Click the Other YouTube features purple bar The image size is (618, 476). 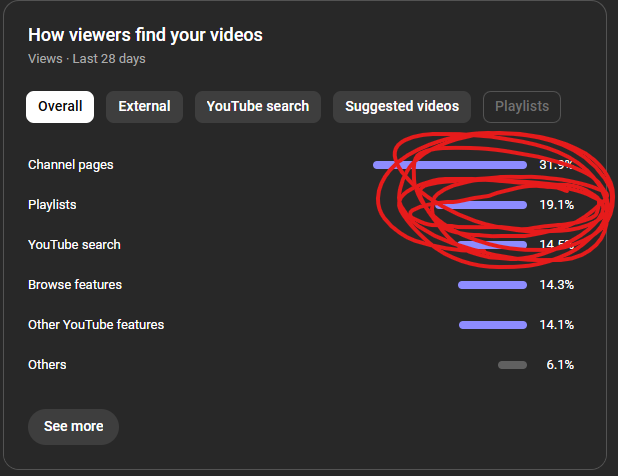click(492, 325)
